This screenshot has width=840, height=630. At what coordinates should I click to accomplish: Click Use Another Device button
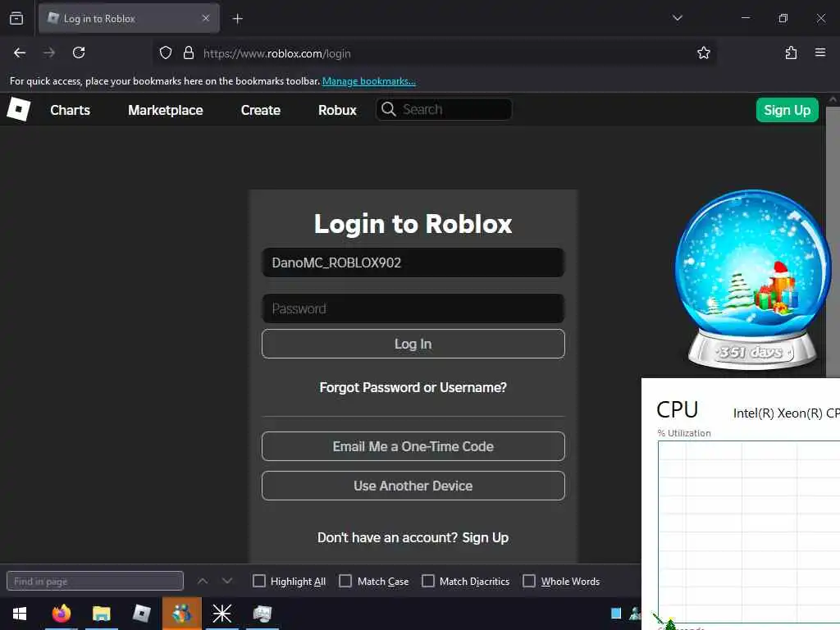[413, 486]
